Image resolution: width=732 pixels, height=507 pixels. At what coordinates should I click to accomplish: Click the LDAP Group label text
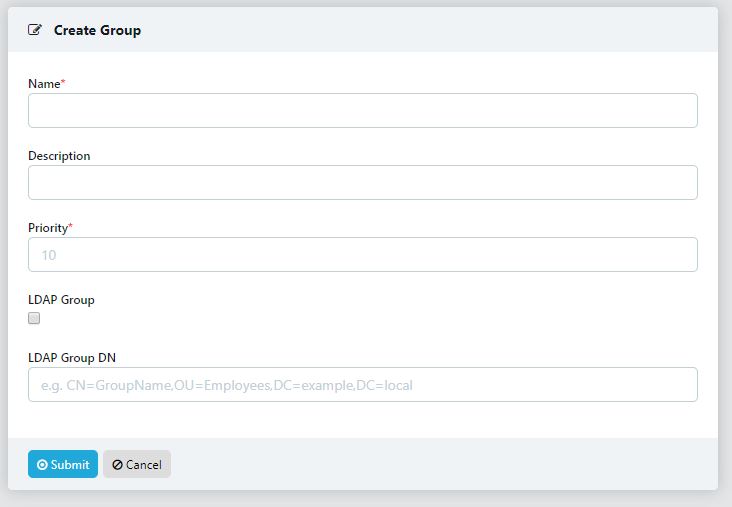coord(61,300)
